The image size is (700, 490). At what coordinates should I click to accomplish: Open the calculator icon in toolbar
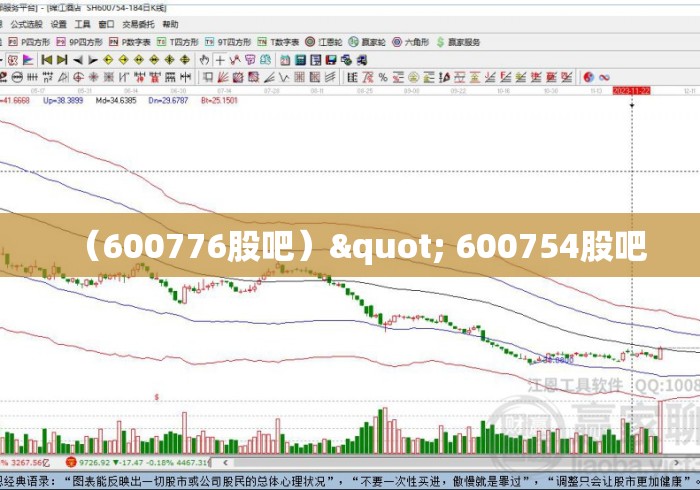[300, 60]
